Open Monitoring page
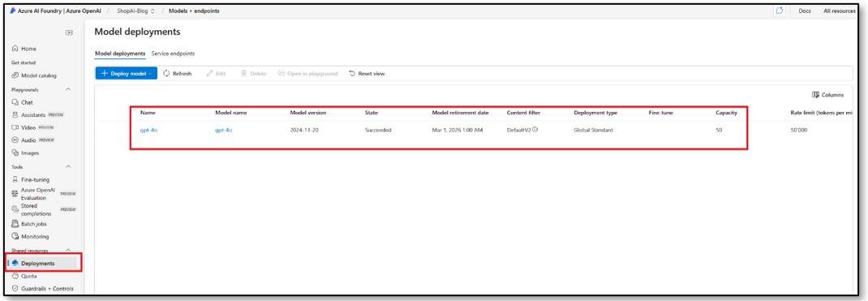 [31, 236]
